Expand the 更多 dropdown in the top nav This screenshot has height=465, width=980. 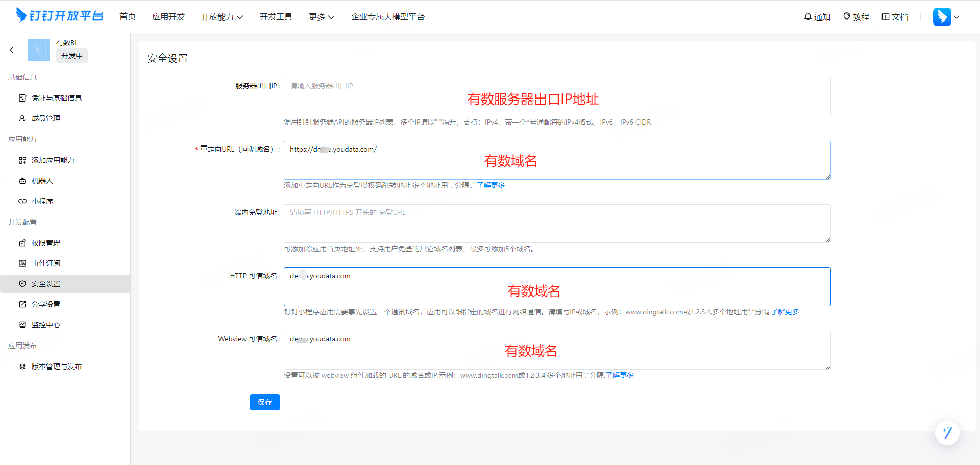tap(321, 17)
